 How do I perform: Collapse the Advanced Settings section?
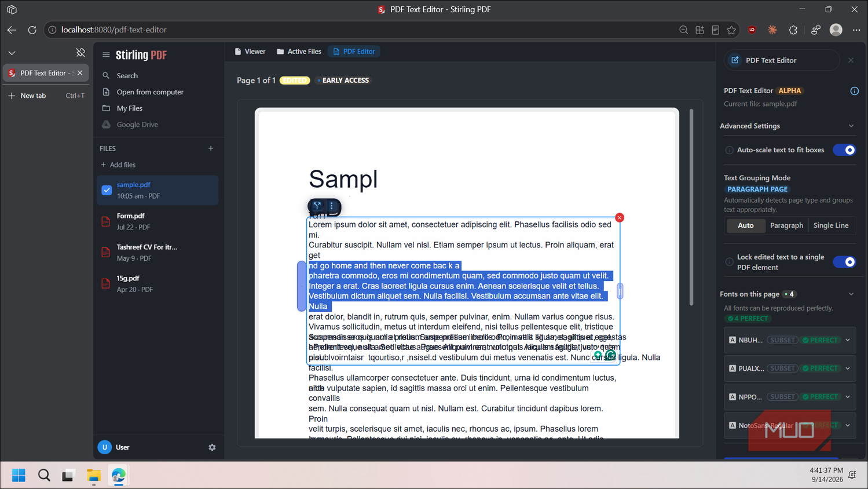[x=851, y=126]
